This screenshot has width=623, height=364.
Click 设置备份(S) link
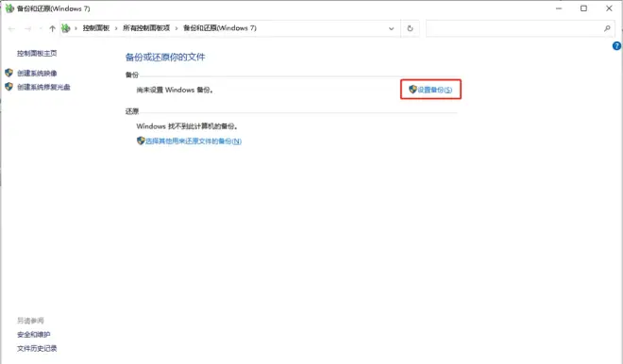[434, 90]
